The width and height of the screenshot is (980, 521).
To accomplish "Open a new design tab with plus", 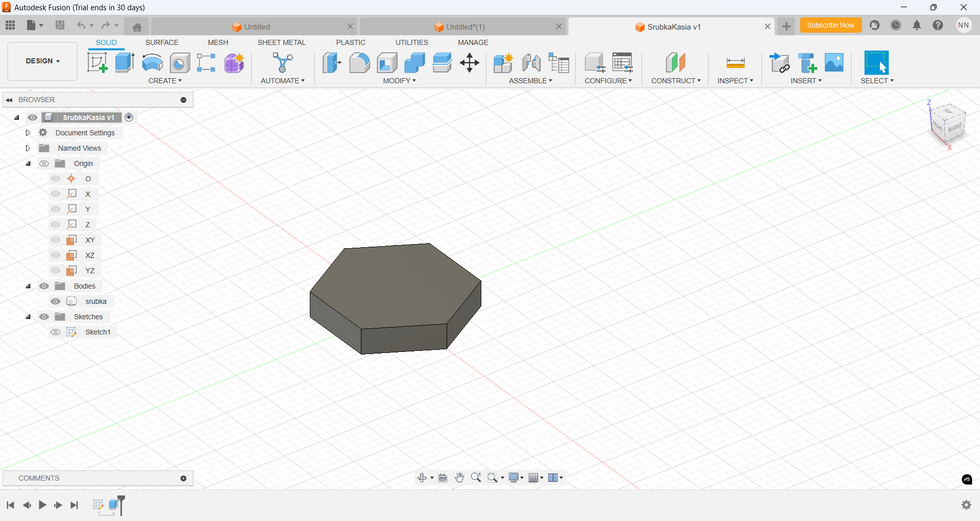I will click(x=787, y=27).
